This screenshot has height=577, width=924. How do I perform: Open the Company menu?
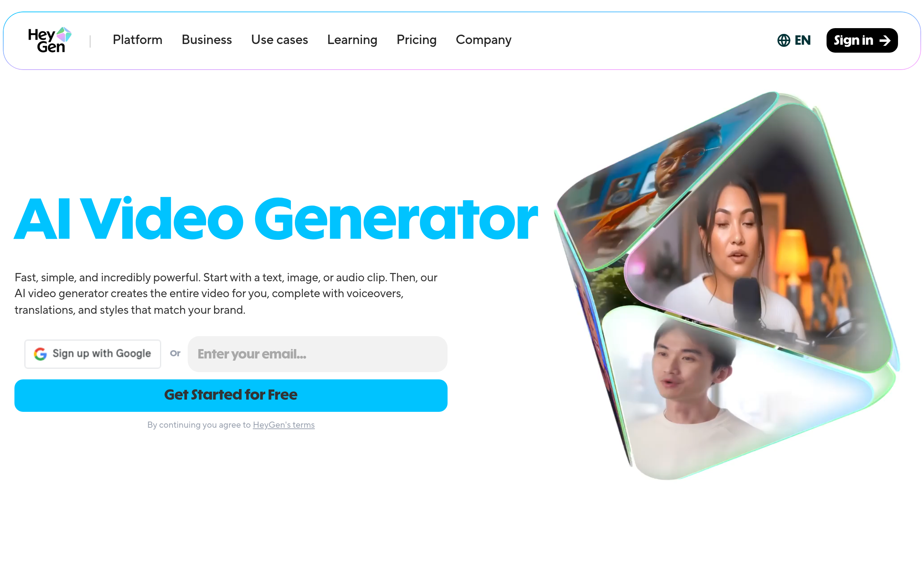pos(483,40)
